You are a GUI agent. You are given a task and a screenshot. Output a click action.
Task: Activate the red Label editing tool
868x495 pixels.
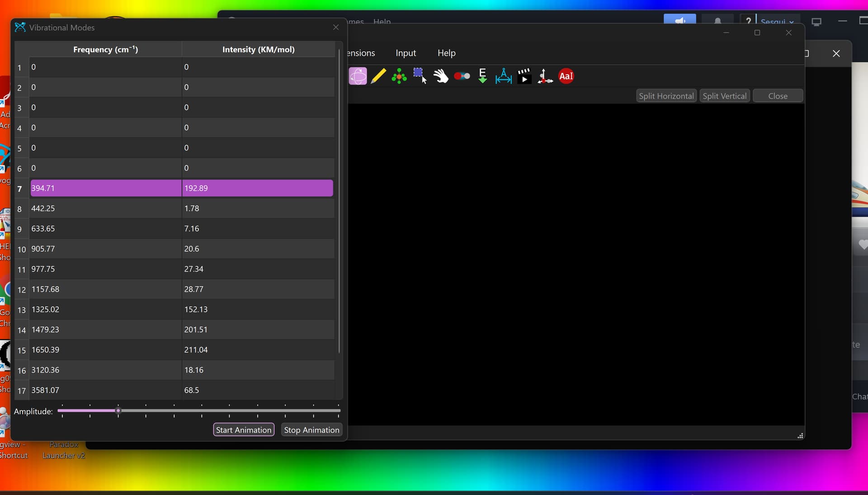click(x=566, y=76)
